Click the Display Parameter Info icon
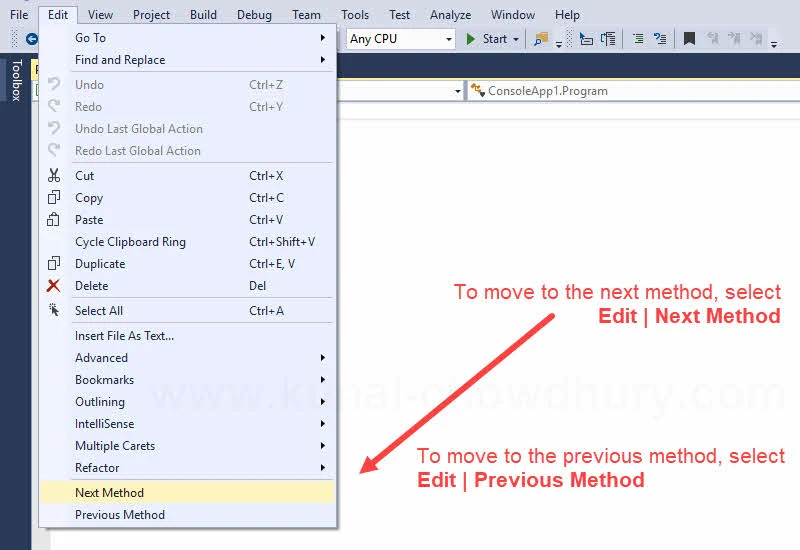Viewport: 800px width, 550px height. tap(608, 39)
